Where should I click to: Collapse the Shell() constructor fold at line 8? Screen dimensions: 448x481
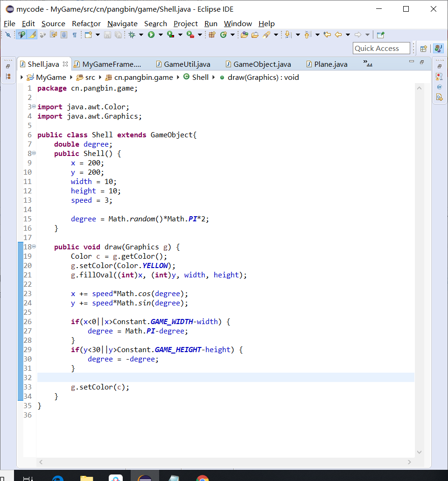coord(34,153)
